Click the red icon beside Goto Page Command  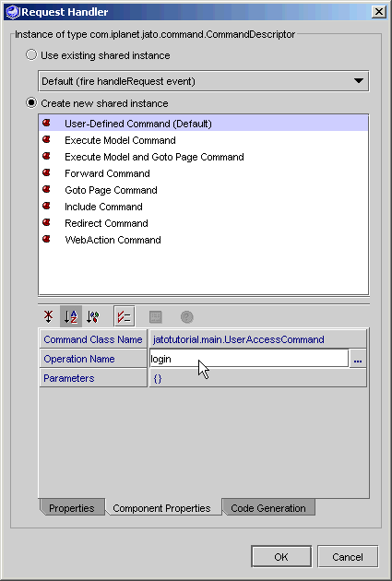coord(46,189)
